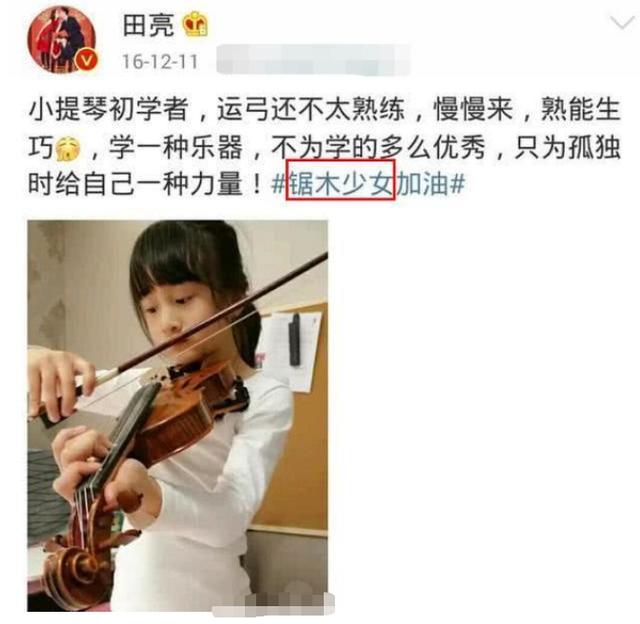This screenshot has width=640, height=624.
Task: Open the 田亮 username link
Action: click(x=148, y=25)
